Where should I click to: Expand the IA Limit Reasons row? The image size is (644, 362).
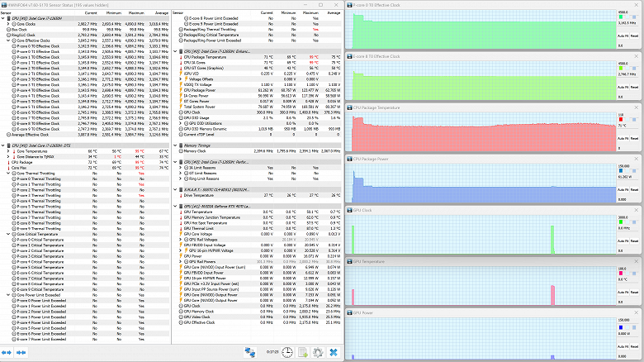point(180,168)
